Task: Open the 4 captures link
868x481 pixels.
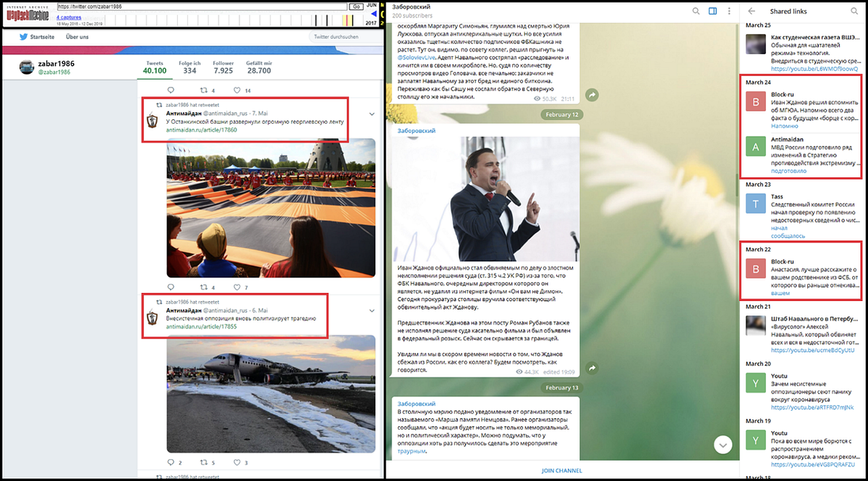Action: click(69, 17)
